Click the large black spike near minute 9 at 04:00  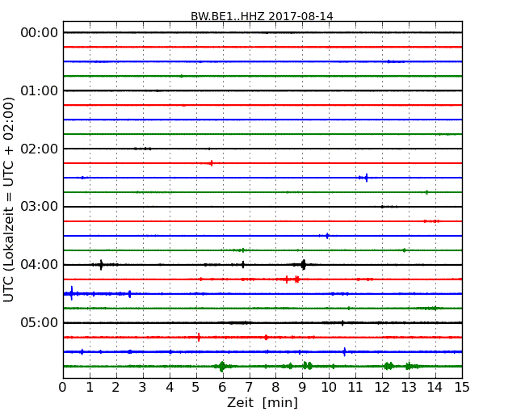point(304,265)
